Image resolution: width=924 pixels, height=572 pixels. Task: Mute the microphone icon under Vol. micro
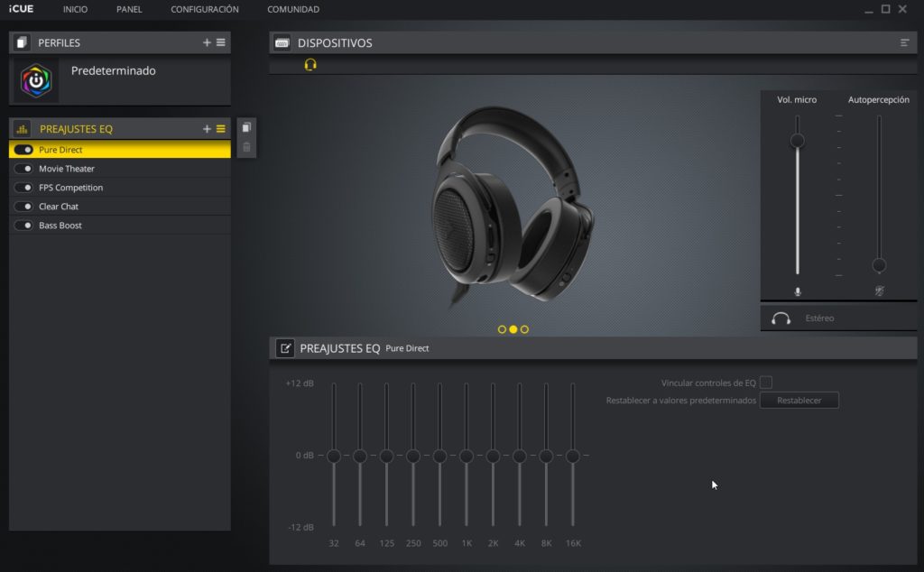(x=798, y=291)
